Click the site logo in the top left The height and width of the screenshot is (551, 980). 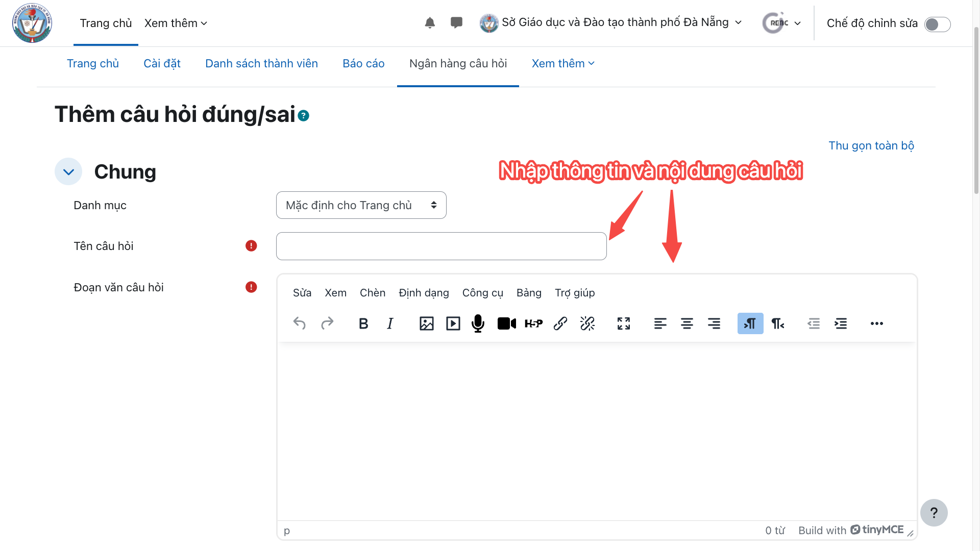coord(32,23)
